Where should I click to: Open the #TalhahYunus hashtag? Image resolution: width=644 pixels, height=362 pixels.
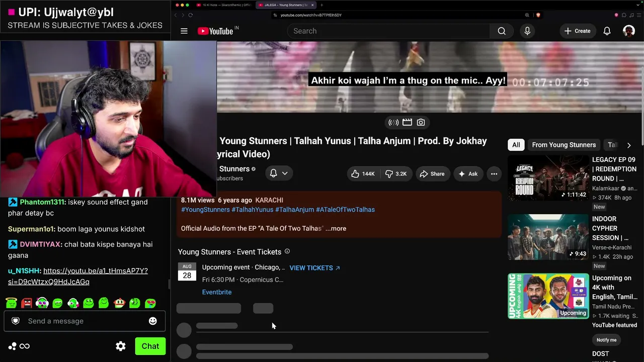pos(253,210)
